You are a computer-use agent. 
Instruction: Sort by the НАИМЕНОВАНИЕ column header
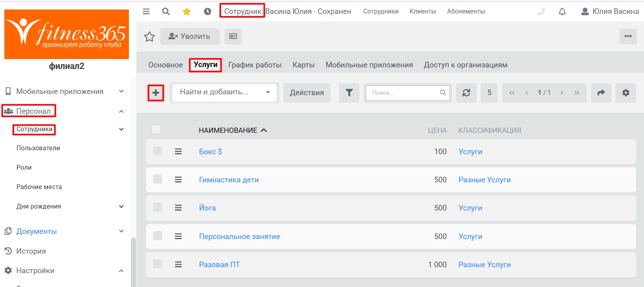(x=233, y=130)
